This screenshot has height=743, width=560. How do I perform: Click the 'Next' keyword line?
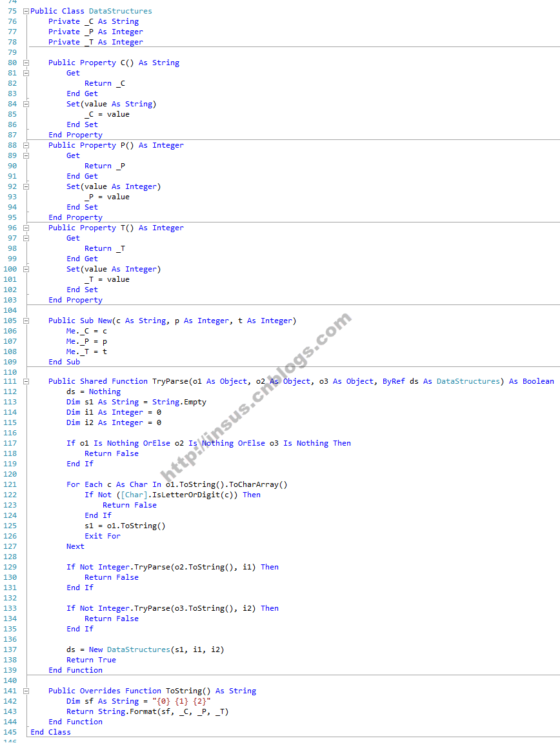pos(75,547)
